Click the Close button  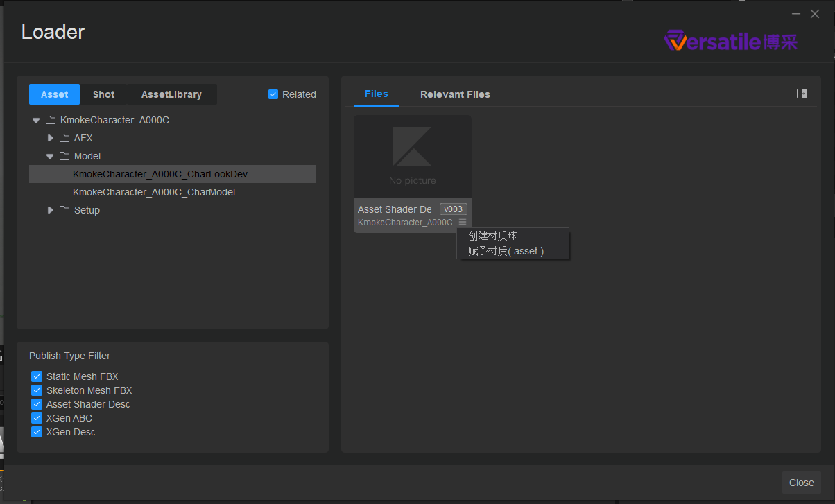pos(802,483)
